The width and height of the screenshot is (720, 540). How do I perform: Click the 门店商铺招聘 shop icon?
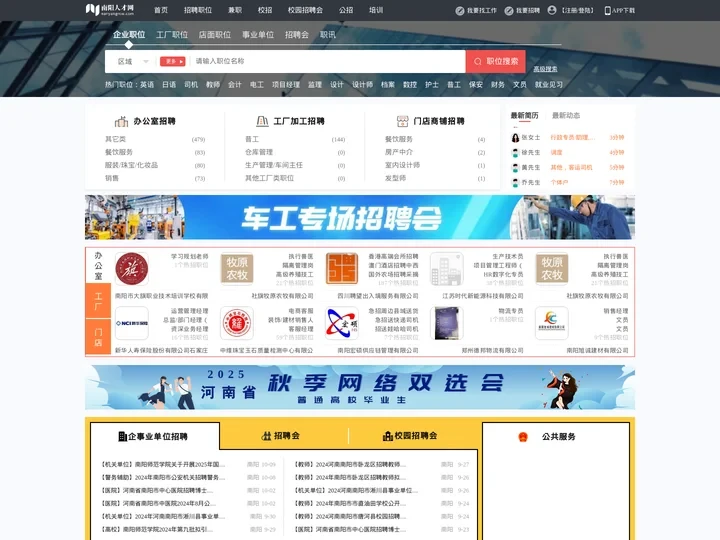(402, 121)
